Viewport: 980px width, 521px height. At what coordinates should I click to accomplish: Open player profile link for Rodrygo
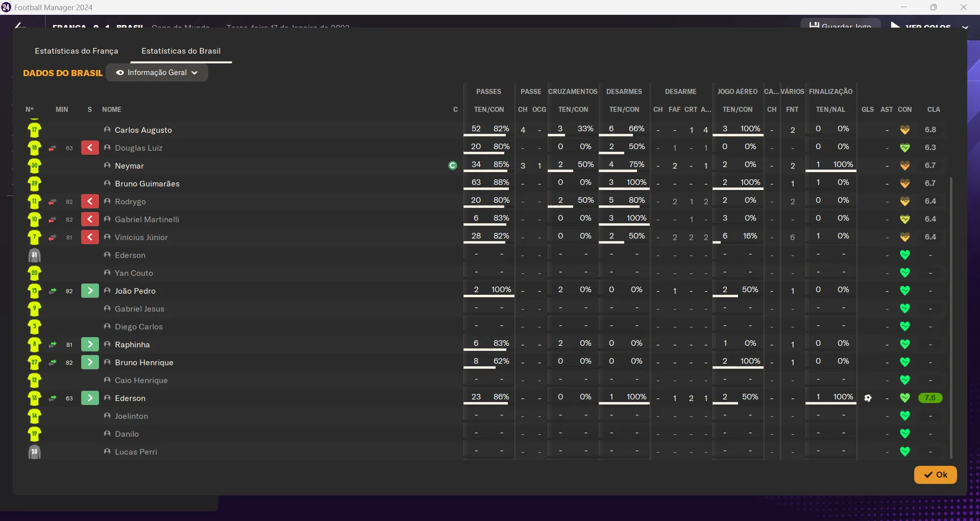pyautogui.click(x=130, y=202)
